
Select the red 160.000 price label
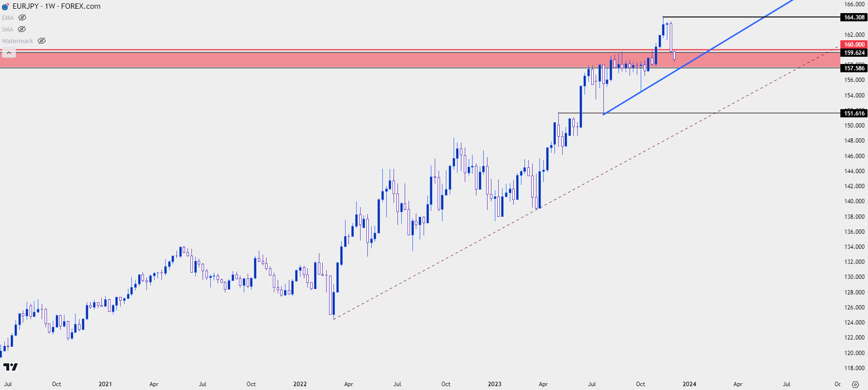click(x=854, y=45)
